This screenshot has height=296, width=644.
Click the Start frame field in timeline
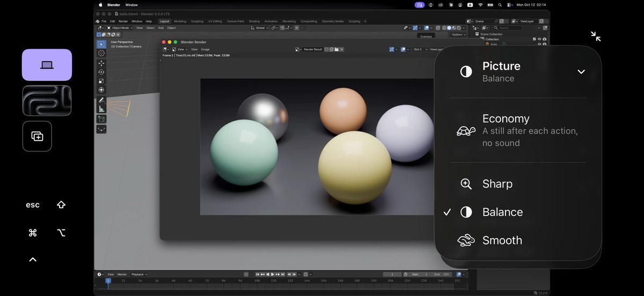(x=420, y=274)
